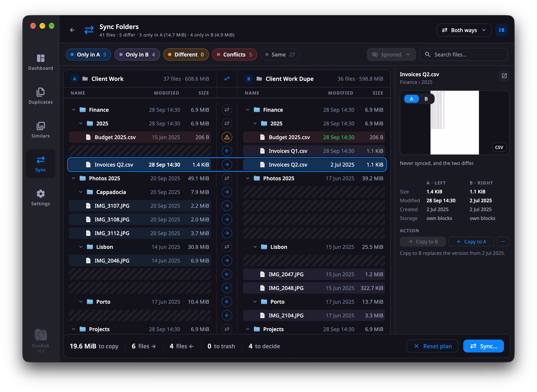The width and height of the screenshot is (537, 392).
Task: Switch preview to version B
Action: (x=426, y=99)
